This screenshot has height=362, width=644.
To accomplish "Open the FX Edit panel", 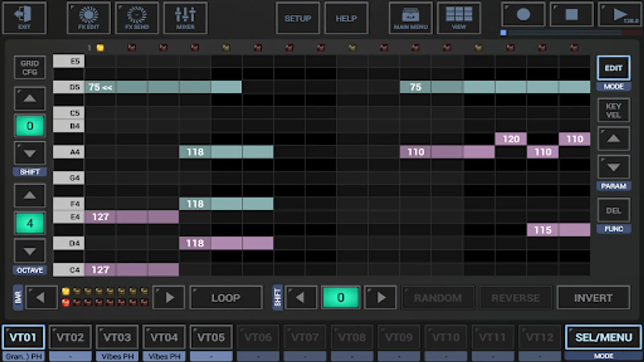I will coord(89,18).
